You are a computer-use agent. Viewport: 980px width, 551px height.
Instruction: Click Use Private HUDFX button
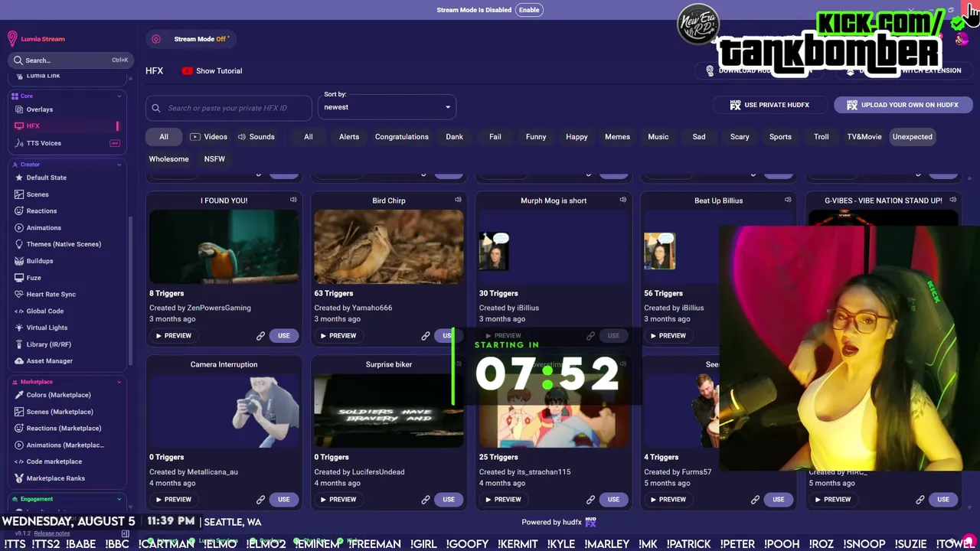[x=769, y=105]
